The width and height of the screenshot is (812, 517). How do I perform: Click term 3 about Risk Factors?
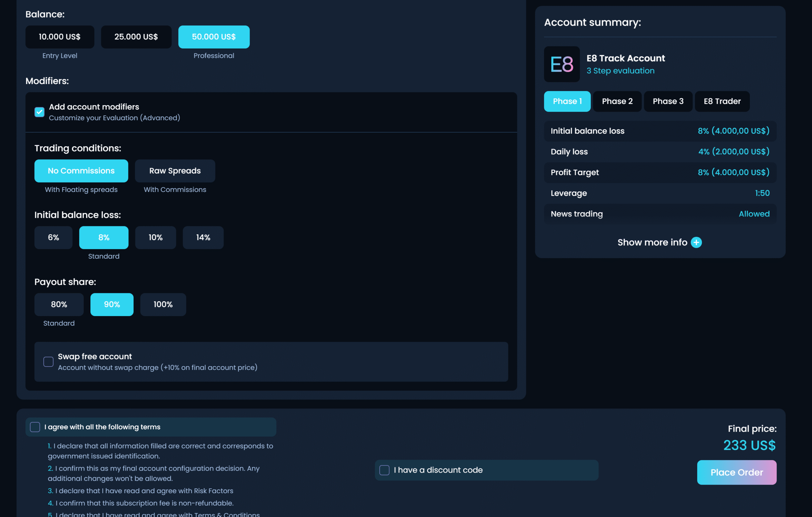[141, 491]
